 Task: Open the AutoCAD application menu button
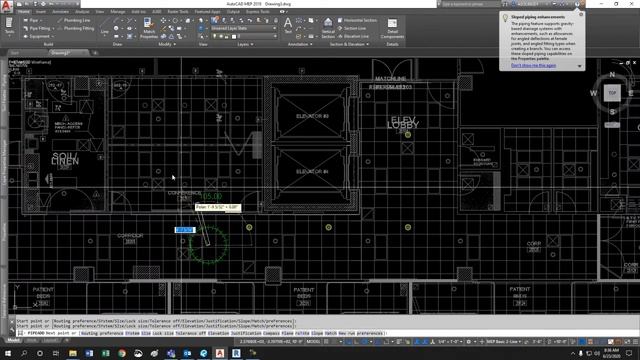pyautogui.click(x=7, y=7)
